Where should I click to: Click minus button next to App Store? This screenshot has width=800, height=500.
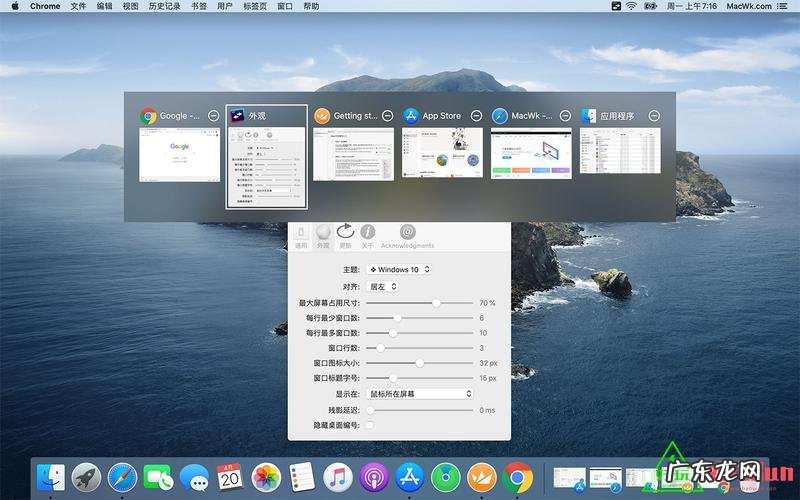(x=476, y=116)
